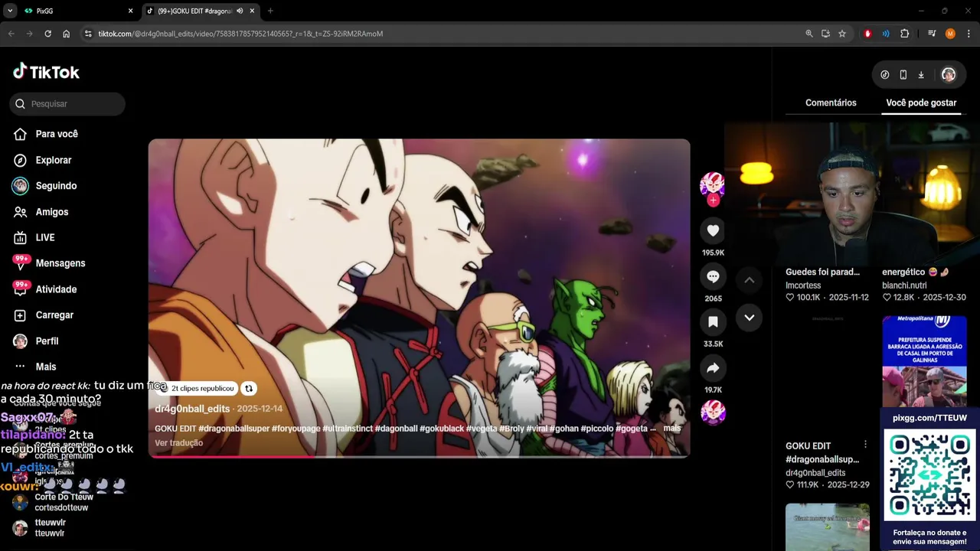Seek on the video progress bar

tap(419, 456)
